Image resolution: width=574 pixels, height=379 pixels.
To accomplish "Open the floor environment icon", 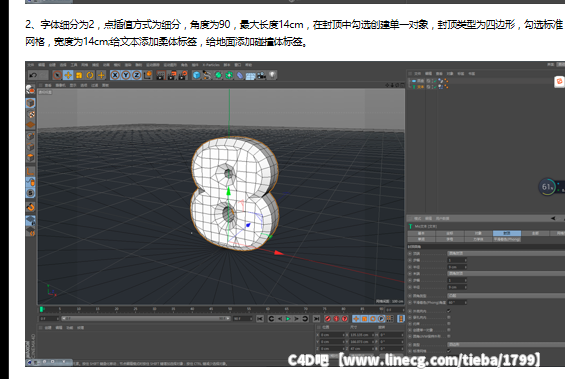I will pos(250,76).
